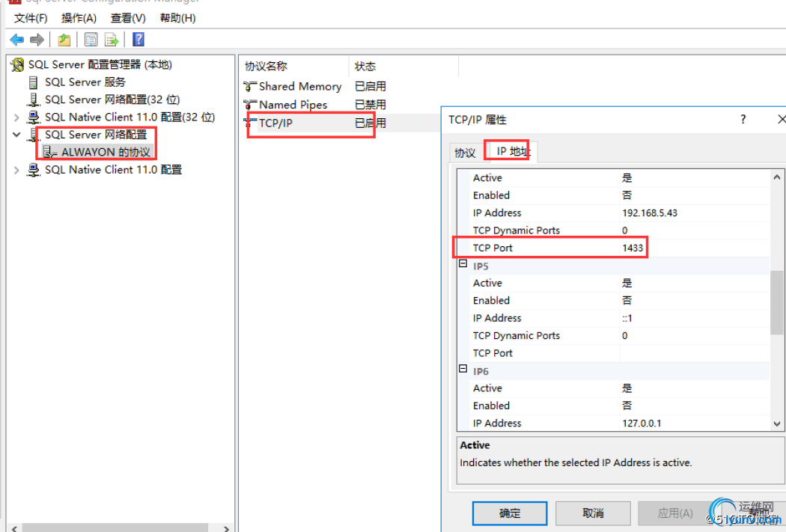Screen dimensions: 786x532
Task: Collapse the IP5 property group
Action: click(x=463, y=264)
